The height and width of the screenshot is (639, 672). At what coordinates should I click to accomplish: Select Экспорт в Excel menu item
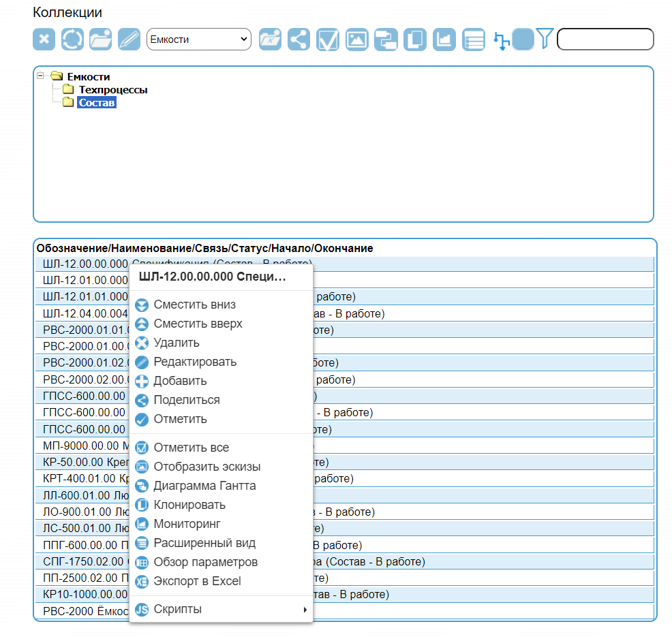point(197,581)
